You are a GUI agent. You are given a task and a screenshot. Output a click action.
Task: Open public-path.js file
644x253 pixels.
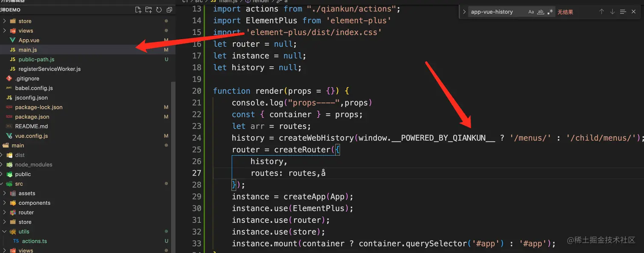pyautogui.click(x=36, y=59)
